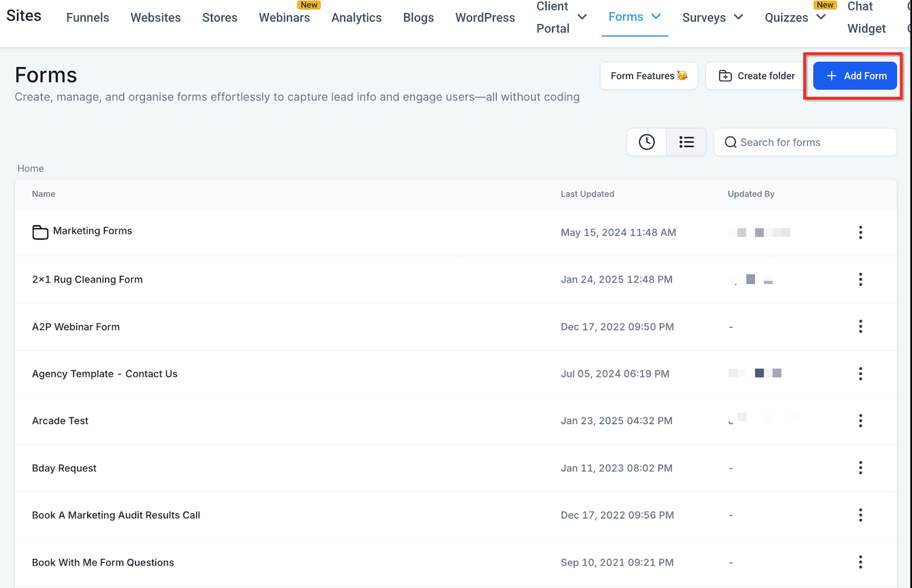Open kebab menu for A2P Webinar Form
The width and height of the screenshot is (912, 588).
pyautogui.click(x=860, y=326)
